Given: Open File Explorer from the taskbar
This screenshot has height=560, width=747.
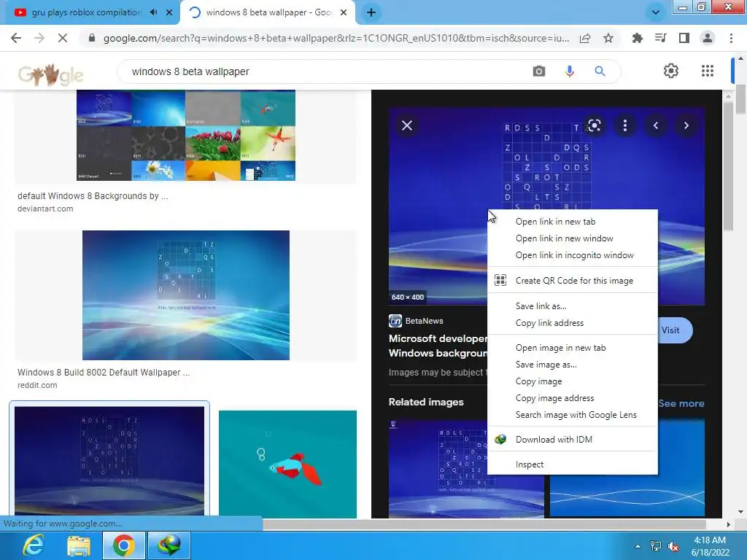Looking at the screenshot, I should click(79, 545).
